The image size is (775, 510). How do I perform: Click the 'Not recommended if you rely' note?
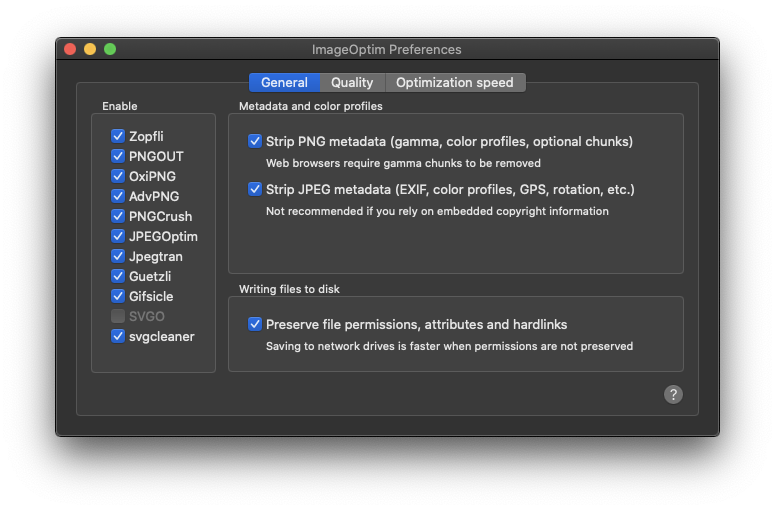[437, 211]
